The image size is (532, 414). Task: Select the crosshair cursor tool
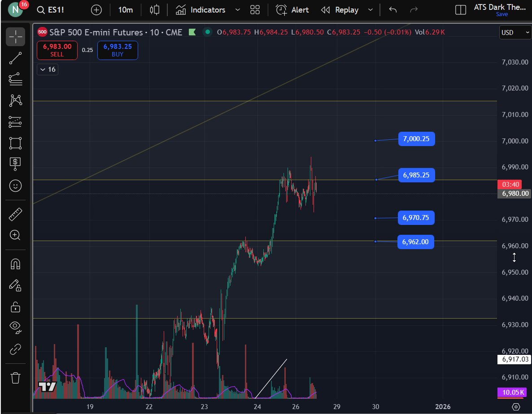coord(15,37)
